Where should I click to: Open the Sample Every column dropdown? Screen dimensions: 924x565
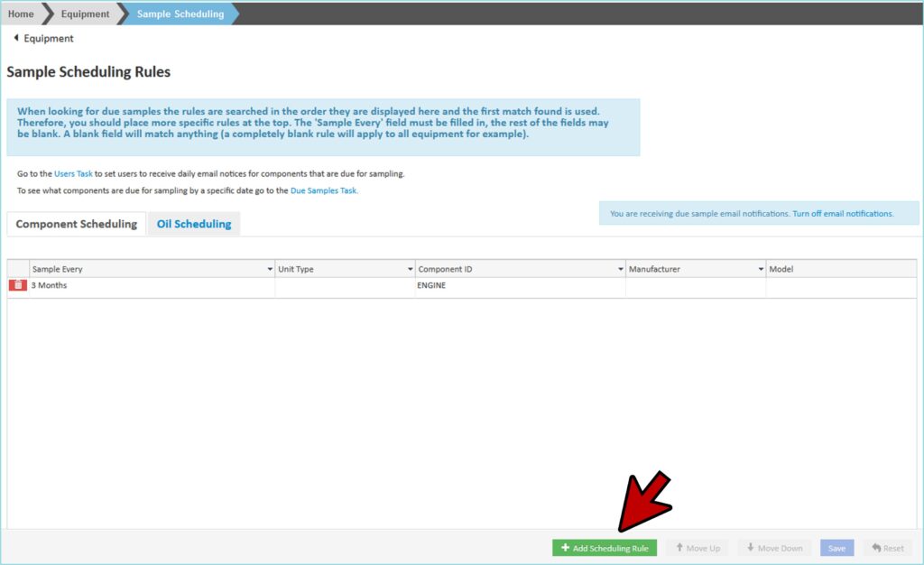pos(270,269)
